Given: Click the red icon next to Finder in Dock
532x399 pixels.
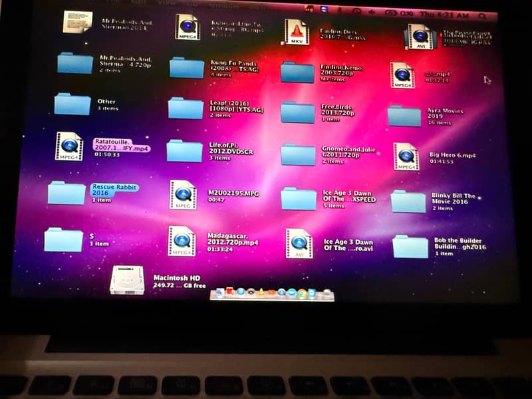Looking at the screenshot, I should pos(229,291).
